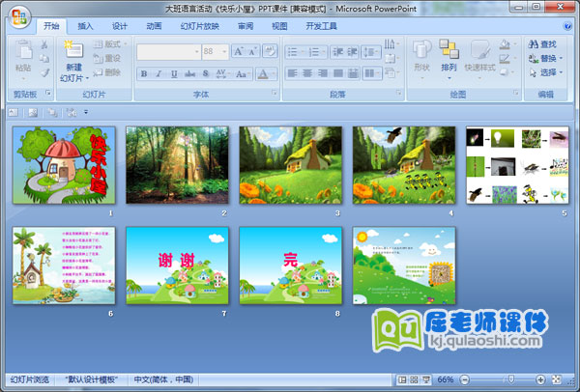Click the Text Direction icon
Viewport: 580px width, 392px height.
[x=391, y=44]
